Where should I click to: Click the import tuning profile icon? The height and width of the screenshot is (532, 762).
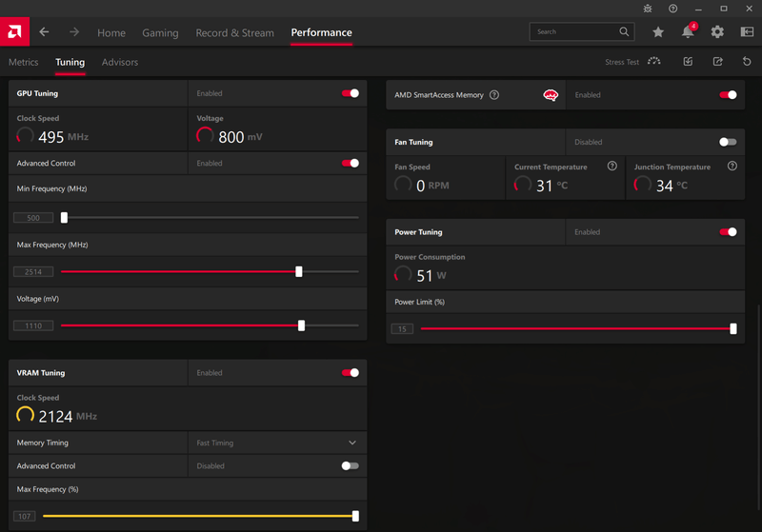(688, 62)
